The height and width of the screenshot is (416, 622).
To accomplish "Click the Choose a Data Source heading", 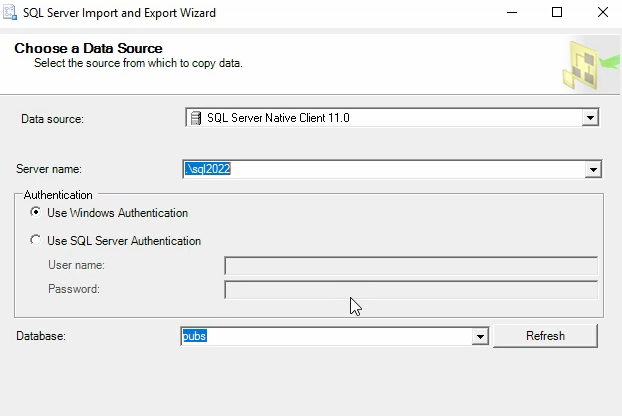I will click(88, 48).
